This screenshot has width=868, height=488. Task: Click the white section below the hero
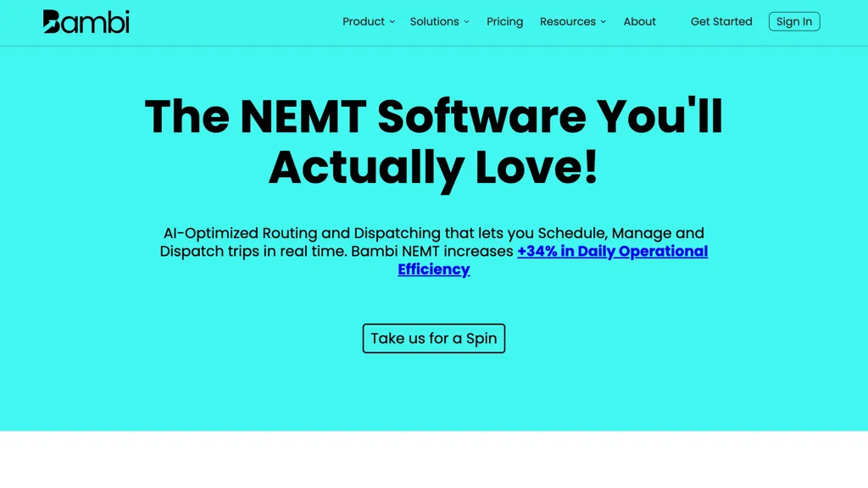pos(434,462)
